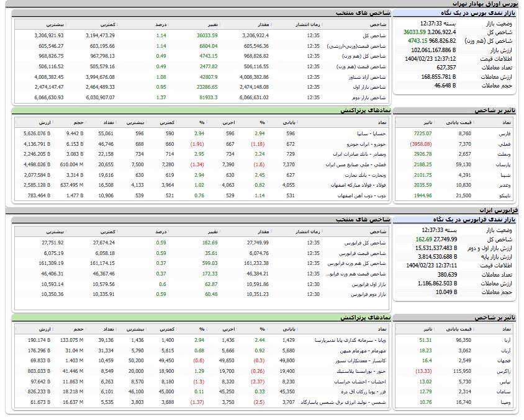Select the impact value "7225.07"
The image size is (524, 420).
point(423,133)
